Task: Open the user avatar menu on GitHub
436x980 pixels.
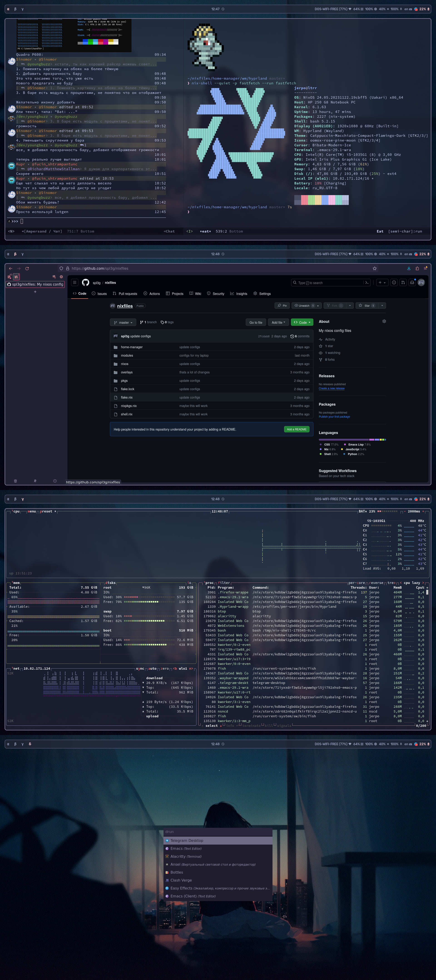Action: 421,283
